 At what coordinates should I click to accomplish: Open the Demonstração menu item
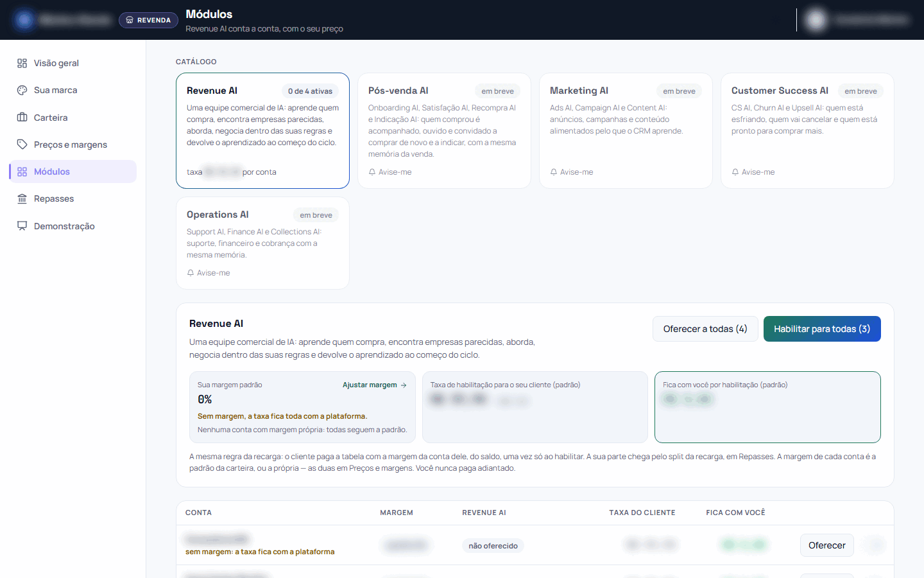coord(73,226)
